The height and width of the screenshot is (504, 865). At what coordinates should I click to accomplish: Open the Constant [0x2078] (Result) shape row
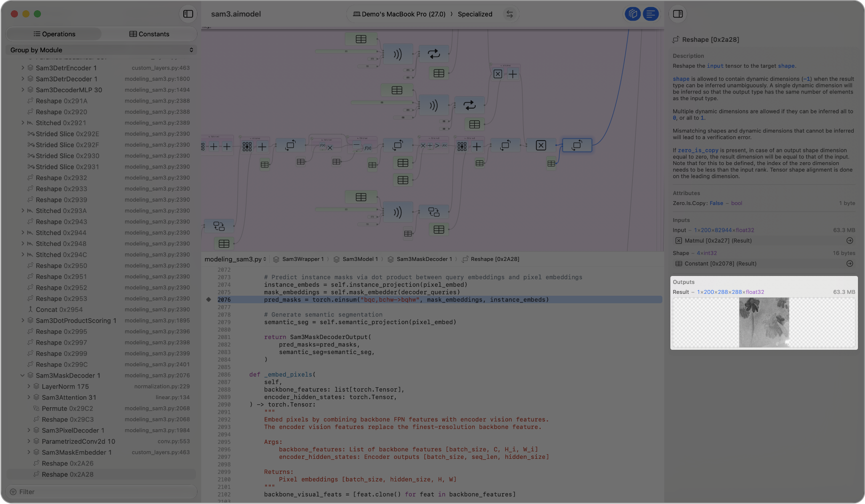pyautogui.click(x=764, y=264)
